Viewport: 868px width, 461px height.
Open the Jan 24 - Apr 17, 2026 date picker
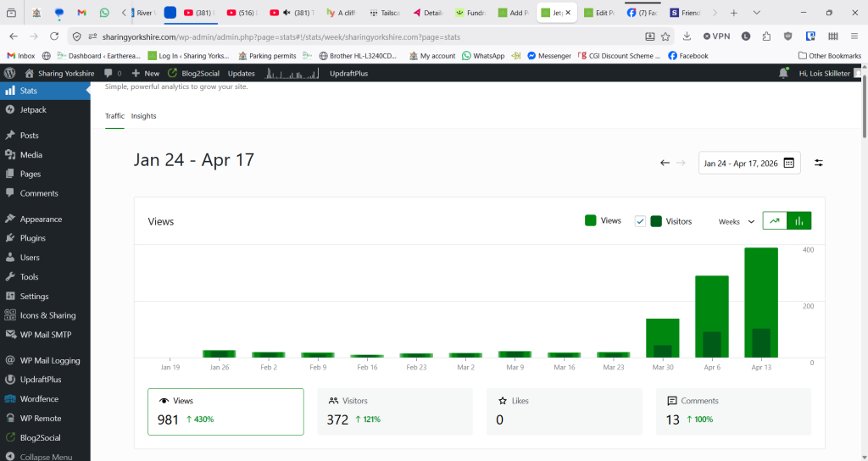pyautogui.click(x=749, y=163)
